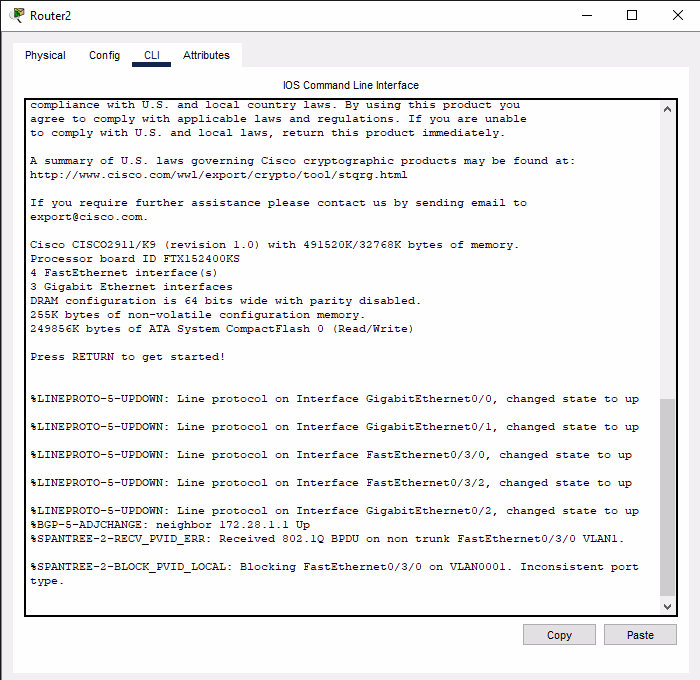Viewport: 700px width, 680px height.
Task: Click the CLI vertical scrollbar thumb
Action: pos(667,497)
